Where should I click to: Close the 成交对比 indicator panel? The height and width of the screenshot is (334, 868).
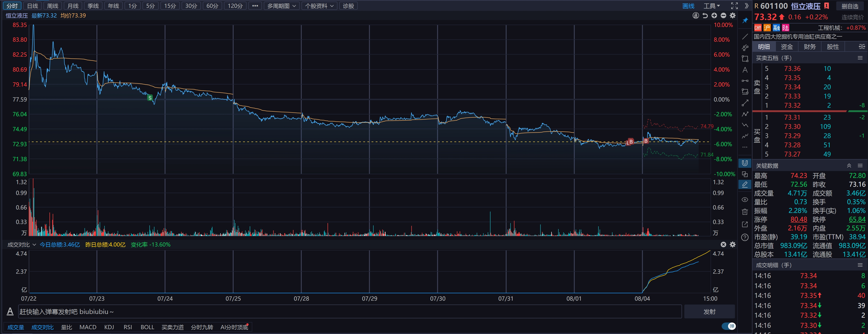click(x=723, y=244)
